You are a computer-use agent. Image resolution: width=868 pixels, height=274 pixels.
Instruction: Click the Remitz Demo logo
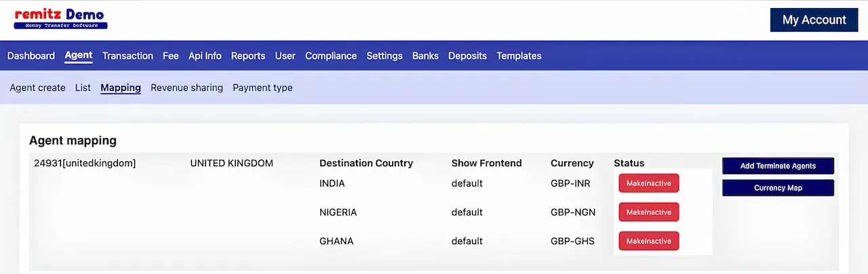(60, 19)
